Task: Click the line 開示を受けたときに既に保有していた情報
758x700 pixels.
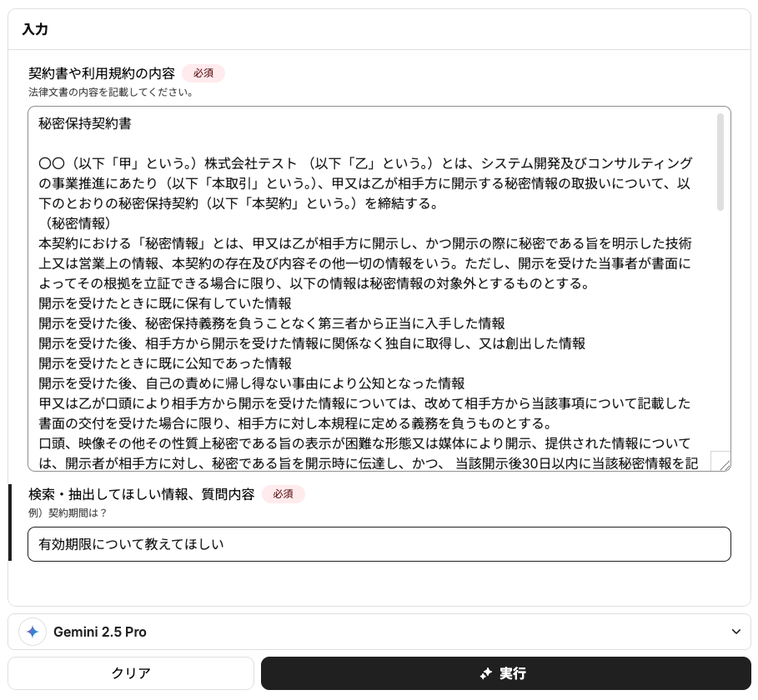Action: click(x=165, y=303)
